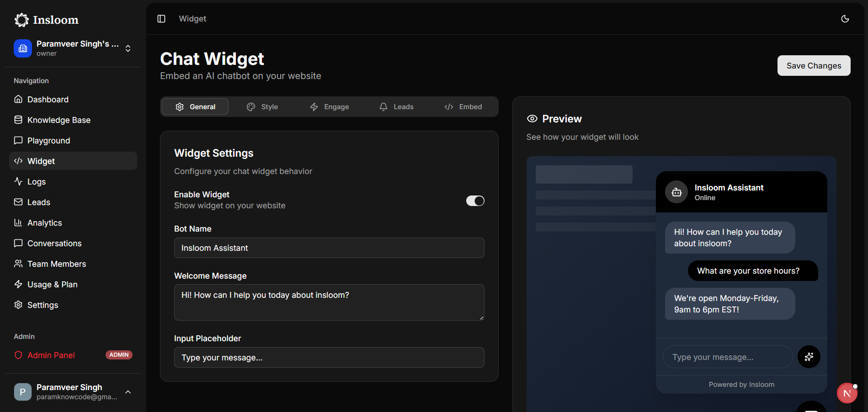
Task: Toggle the Enable Widget switch
Action: point(475,201)
